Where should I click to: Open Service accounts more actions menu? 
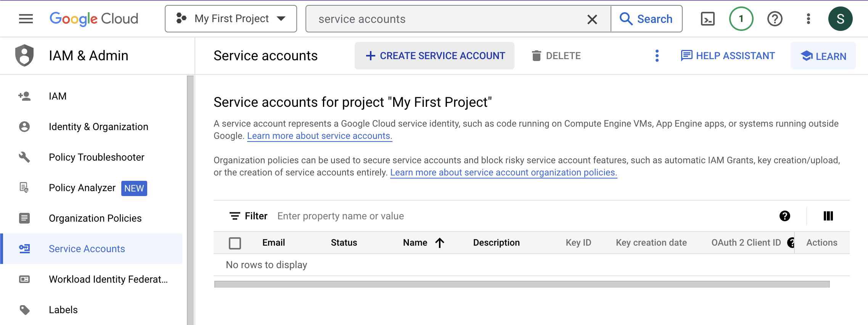click(x=657, y=56)
